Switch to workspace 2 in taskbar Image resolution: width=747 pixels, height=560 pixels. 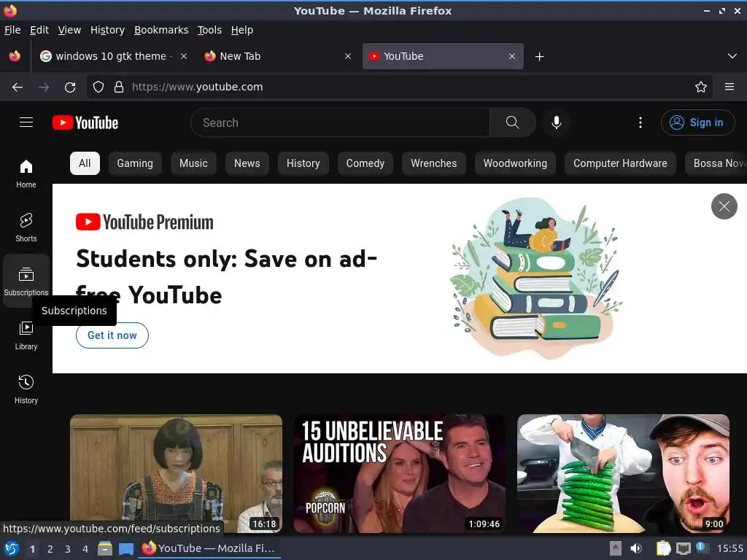pyautogui.click(x=50, y=549)
